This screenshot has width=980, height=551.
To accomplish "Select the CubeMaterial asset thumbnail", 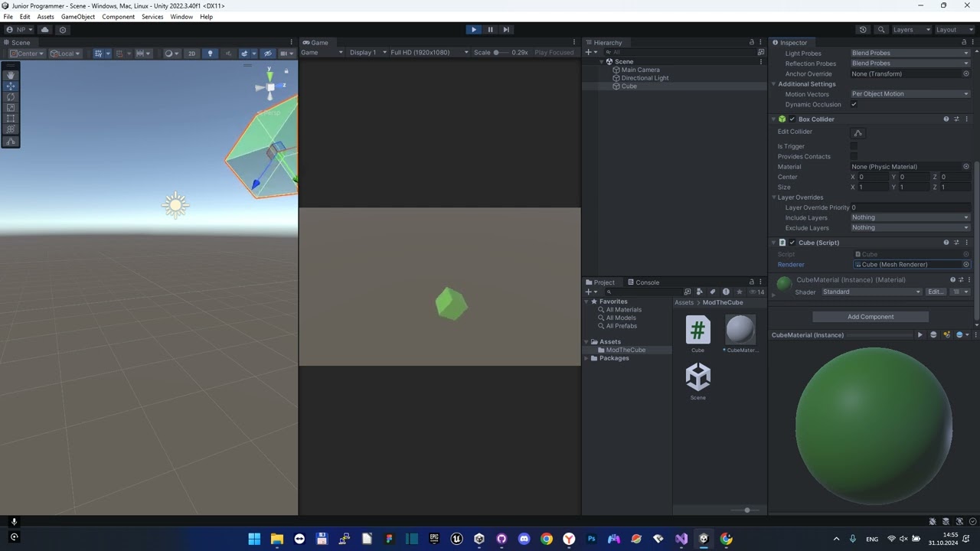I will coord(740,330).
